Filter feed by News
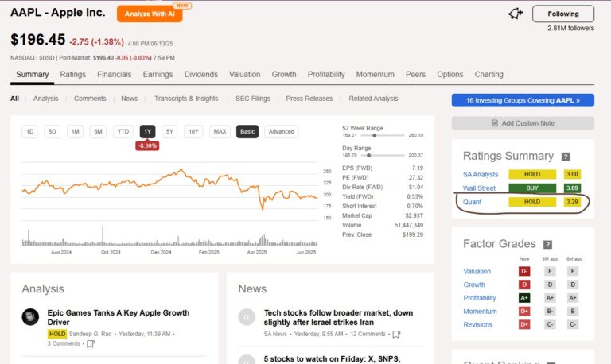 click(130, 99)
